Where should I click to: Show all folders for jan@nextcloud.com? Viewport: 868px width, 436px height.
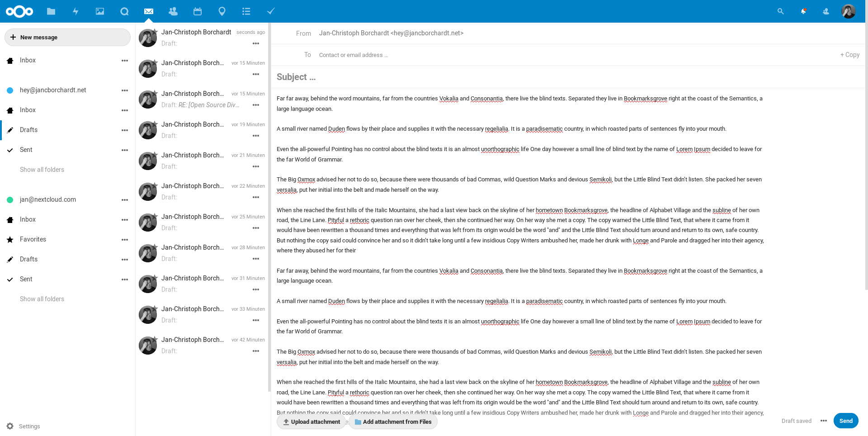tap(42, 299)
